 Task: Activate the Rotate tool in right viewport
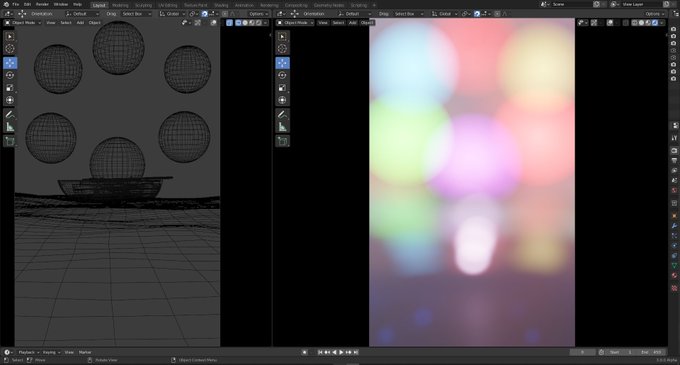(x=282, y=75)
